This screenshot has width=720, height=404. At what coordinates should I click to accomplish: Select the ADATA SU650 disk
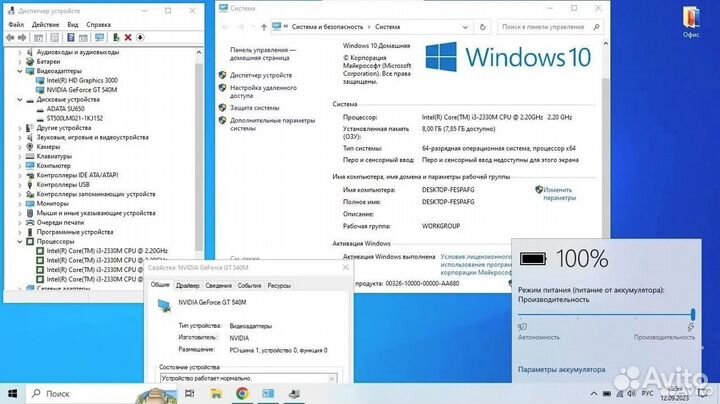pyautogui.click(x=65, y=109)
